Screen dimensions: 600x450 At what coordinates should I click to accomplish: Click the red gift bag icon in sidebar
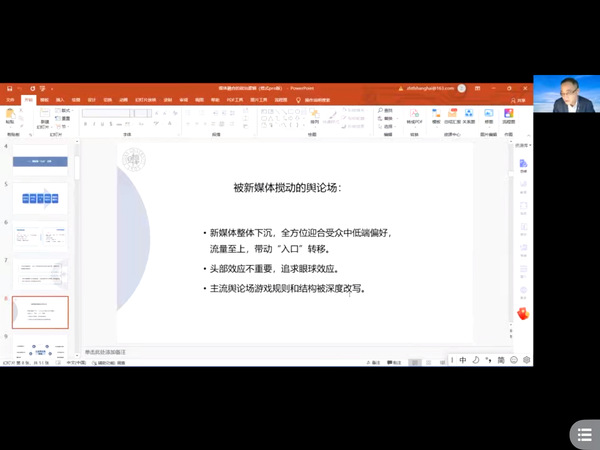click(523, 314)
